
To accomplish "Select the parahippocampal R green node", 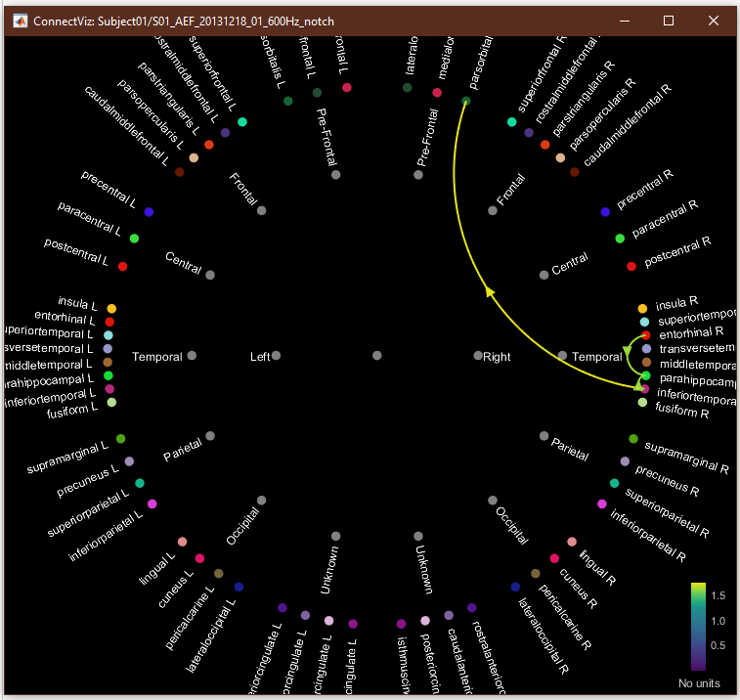I will click(645, 375).
